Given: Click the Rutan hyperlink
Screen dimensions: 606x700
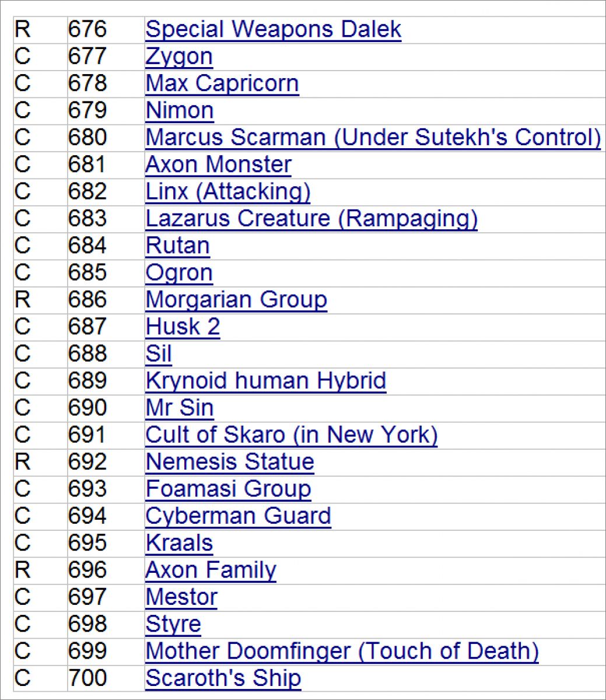Looking at the screenshot, I should tap(177, 246).
